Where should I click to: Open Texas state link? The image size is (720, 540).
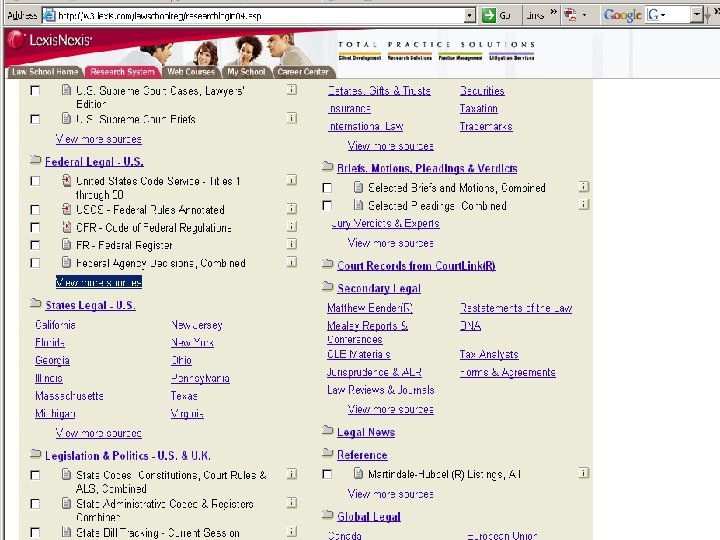point(184,396)
